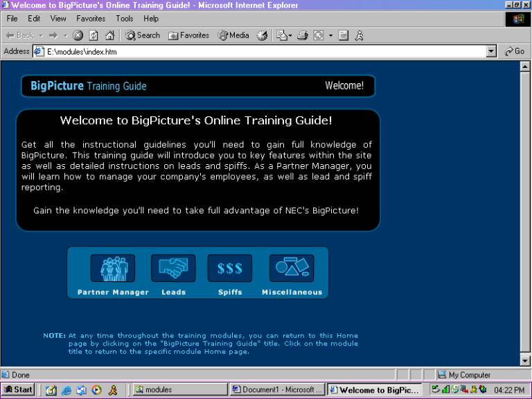Open the Favorites toolbar button
Viewport: 532px width, 399px height.
[x=188, y=35]
